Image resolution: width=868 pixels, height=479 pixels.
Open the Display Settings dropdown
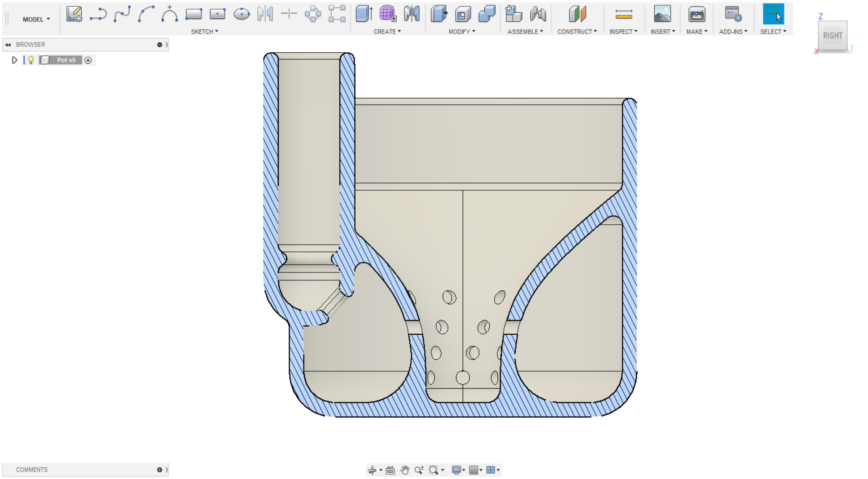pos(458,470)
